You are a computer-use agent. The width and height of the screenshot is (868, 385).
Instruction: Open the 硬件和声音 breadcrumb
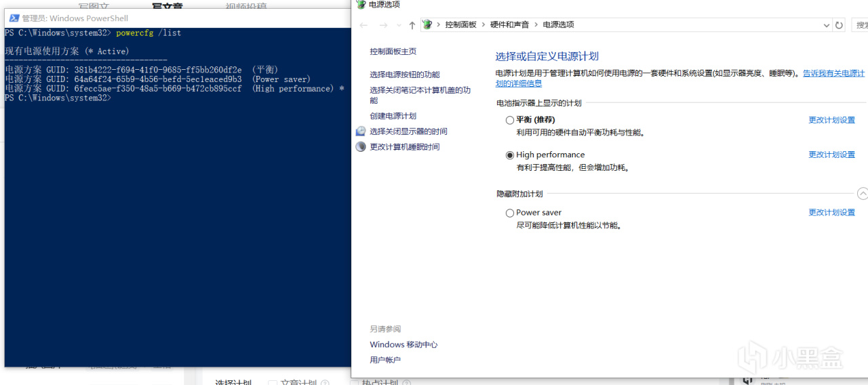[x=509, y=24]
